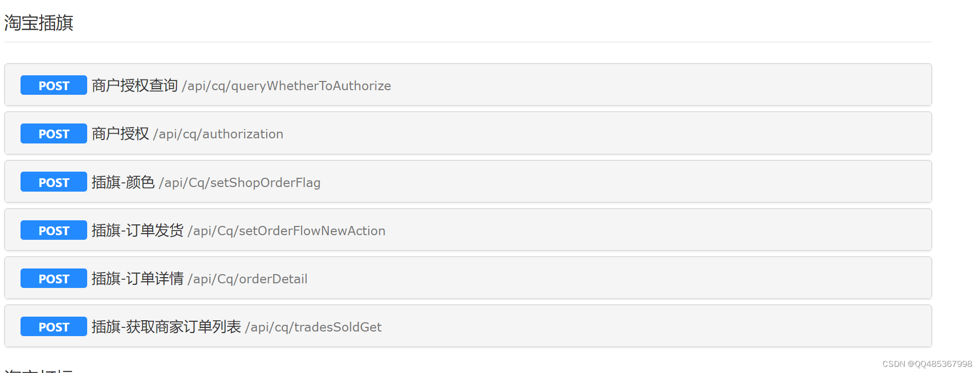The width and height of the screenshot is (980, 373).
Task: Expand the 插旗-颜色 endpoint title
Action: pos(123,182)
